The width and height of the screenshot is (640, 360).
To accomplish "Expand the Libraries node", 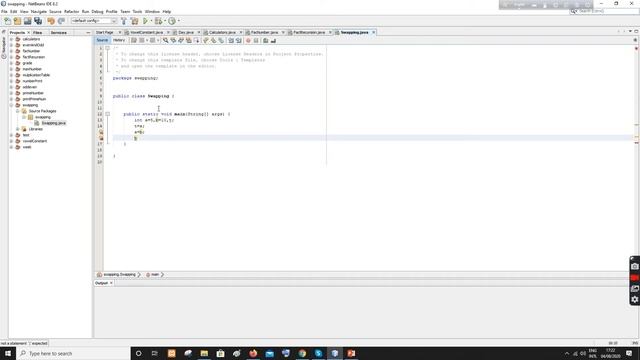I will pos(18,129).
